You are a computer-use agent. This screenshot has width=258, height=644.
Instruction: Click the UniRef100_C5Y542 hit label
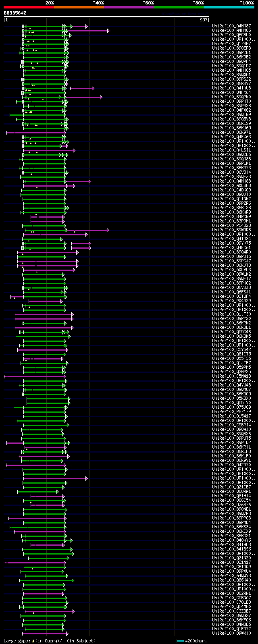[231, 350]
